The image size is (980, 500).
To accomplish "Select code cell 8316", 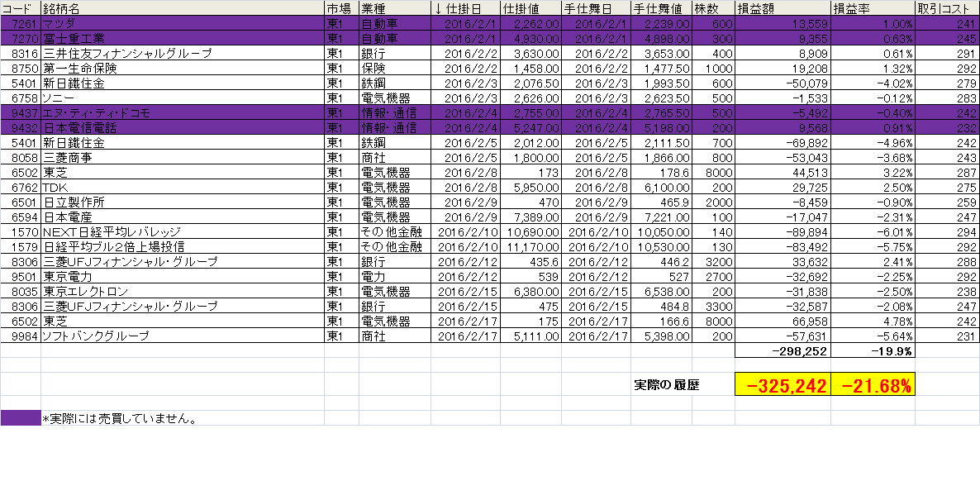I will tap(21, 53).
